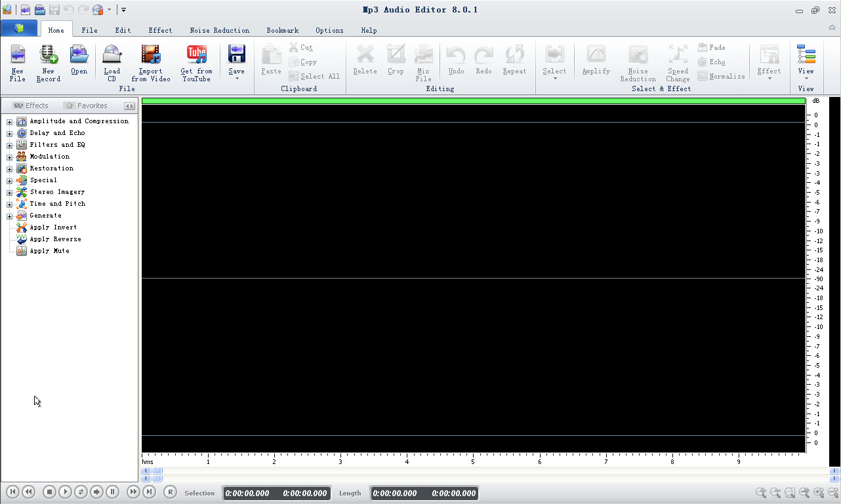
Task: Get audio from YouTube
Action: coord(197,64)
